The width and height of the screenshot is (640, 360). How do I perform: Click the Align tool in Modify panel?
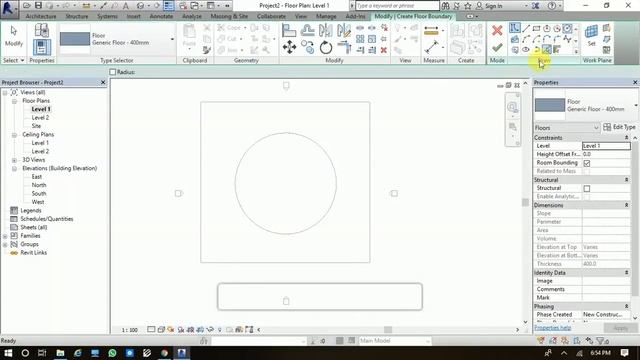(289, 31)
